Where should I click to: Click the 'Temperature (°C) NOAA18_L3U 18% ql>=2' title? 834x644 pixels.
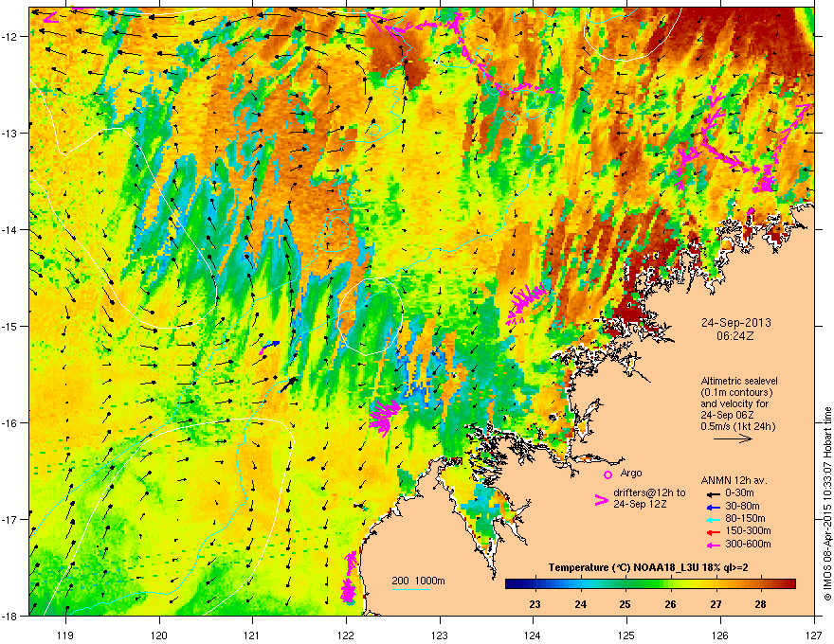(648, 568)
